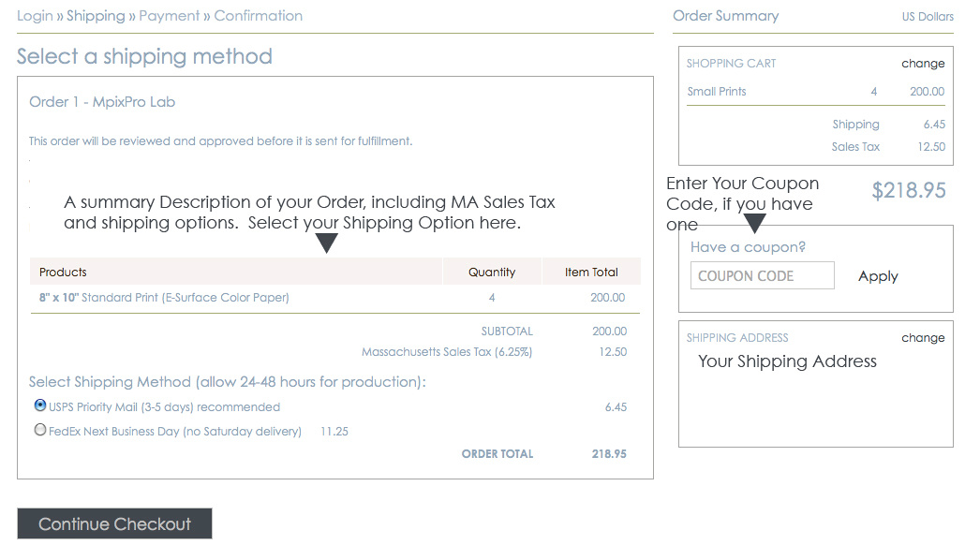This screenshot has width=980, height=560.
Task: Open the Confirmation breadcrumb step
Action: (259, 16)
